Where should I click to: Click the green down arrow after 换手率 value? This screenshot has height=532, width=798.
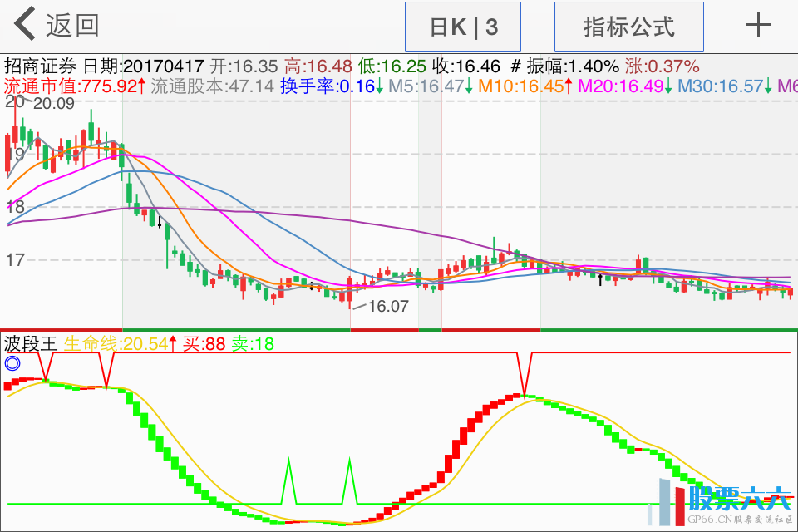pyautogui.click(x=380, y=86)
